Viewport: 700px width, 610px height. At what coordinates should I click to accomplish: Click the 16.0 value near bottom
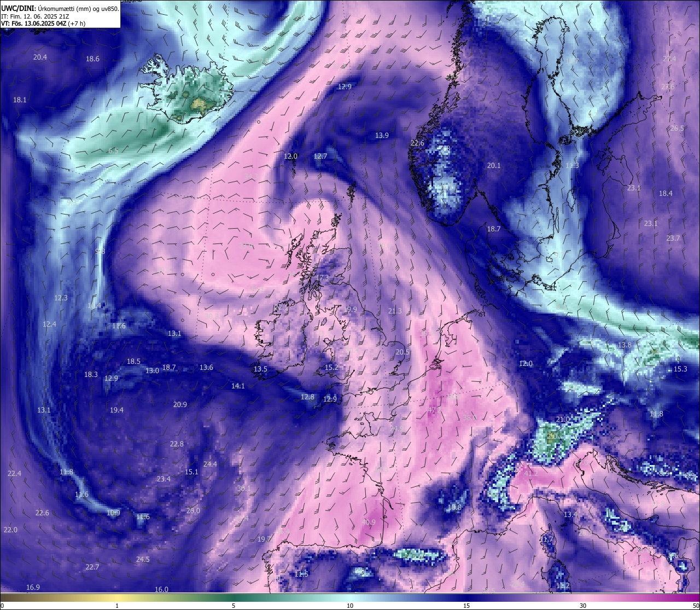161,589
